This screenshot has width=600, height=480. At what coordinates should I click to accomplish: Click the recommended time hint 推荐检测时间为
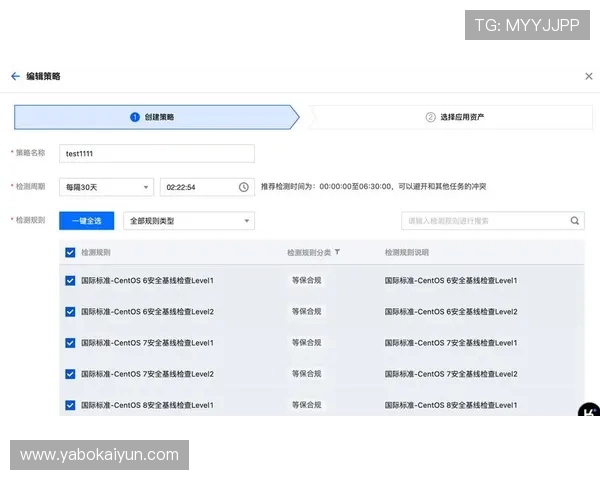click(x=373, y=186)
